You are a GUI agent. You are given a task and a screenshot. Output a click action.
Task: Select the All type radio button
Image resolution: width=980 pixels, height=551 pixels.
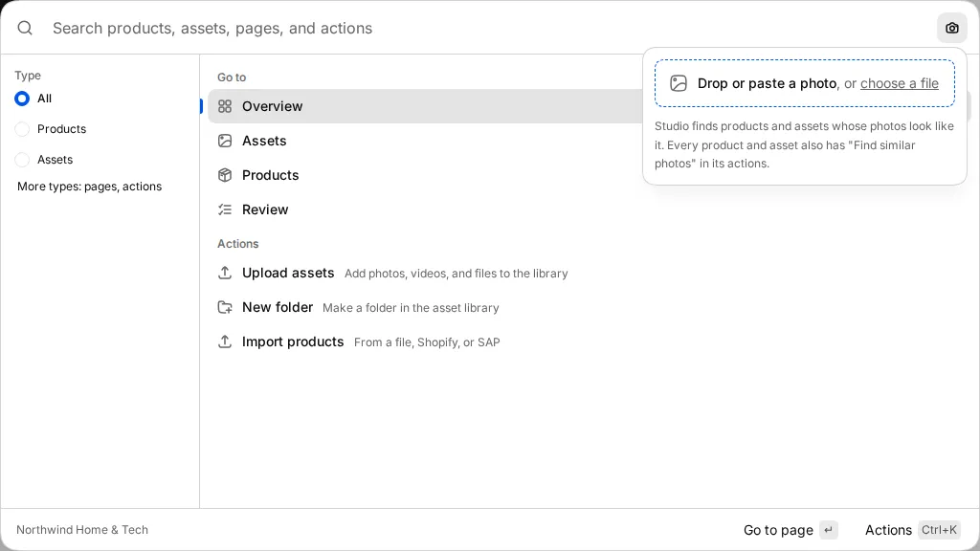click(22, 99)
